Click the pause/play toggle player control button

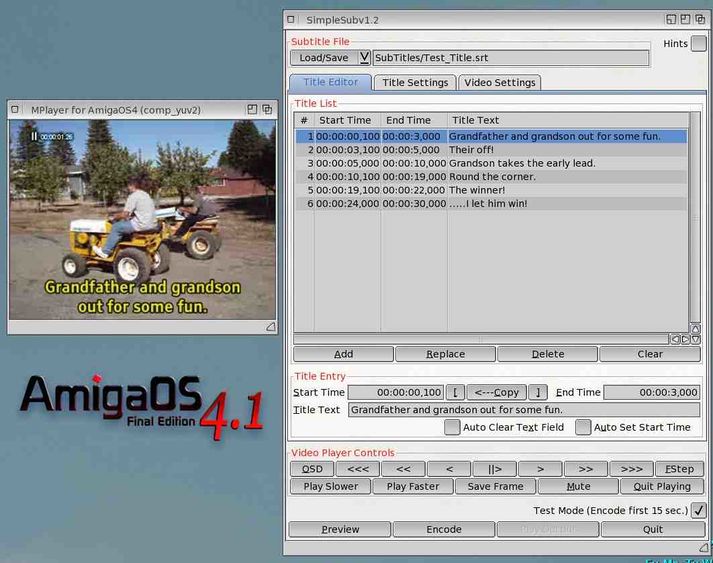click(x=494, y=468)
